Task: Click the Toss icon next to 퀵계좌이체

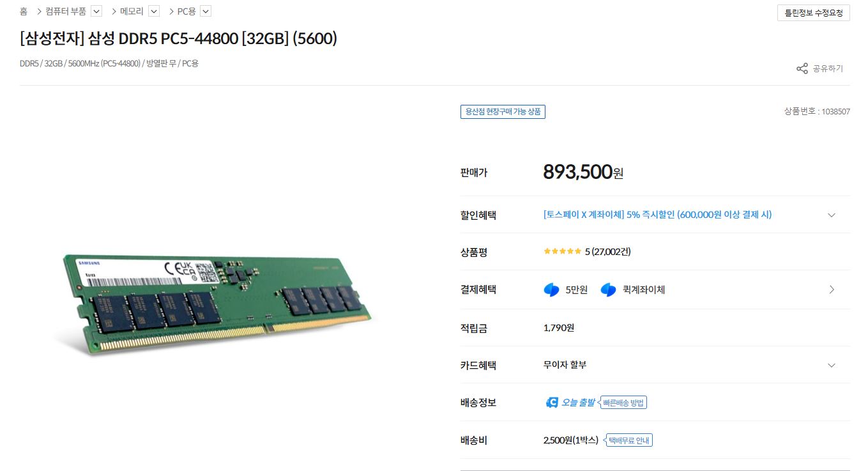Action: click(608, 290)
